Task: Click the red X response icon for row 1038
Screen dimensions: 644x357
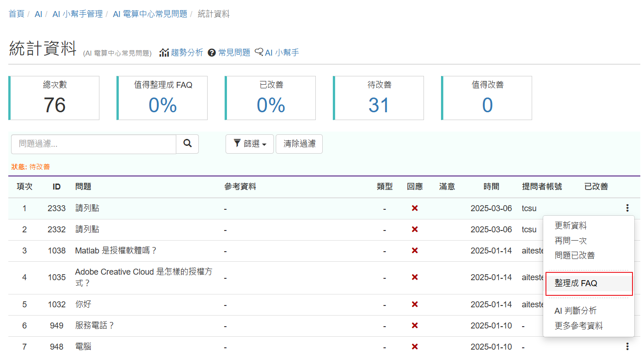Action: pos(415,251)
